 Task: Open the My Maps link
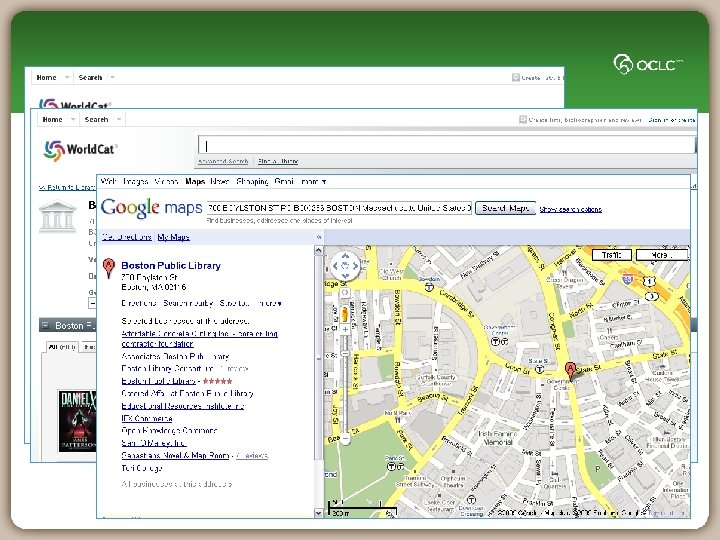coord(174,237)
